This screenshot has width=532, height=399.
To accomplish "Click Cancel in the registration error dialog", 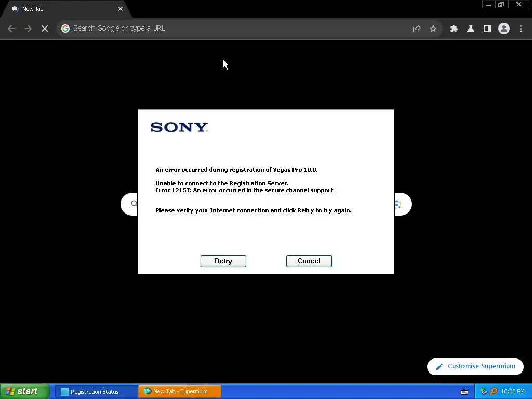I will [309, 261].
